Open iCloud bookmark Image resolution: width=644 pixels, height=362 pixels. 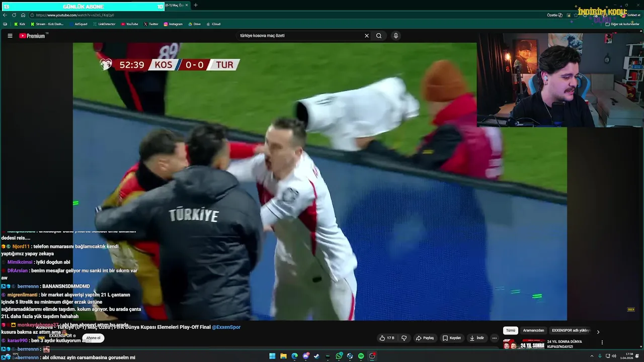coord(213,24)
